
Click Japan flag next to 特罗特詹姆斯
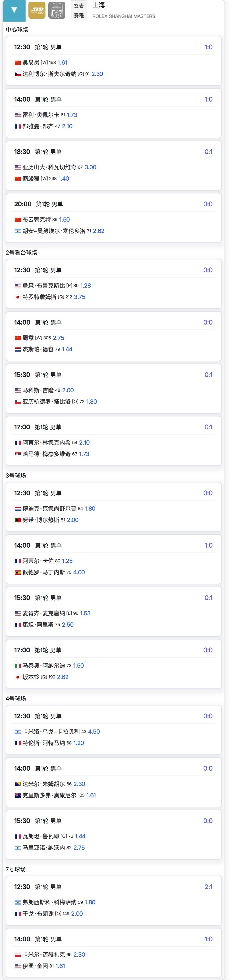click(x=18, y=297)
